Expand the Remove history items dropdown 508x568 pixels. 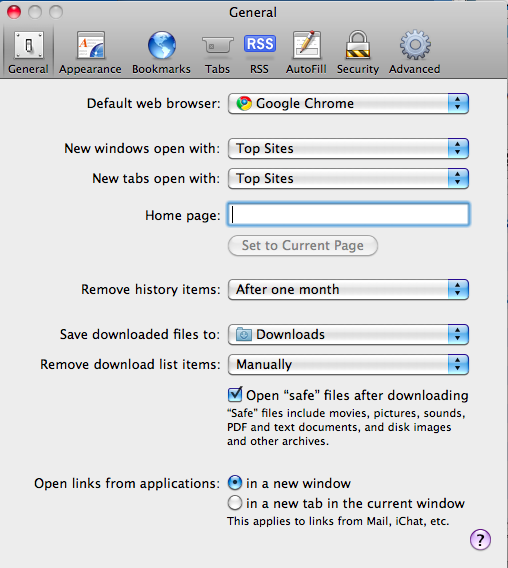point(349,289)
